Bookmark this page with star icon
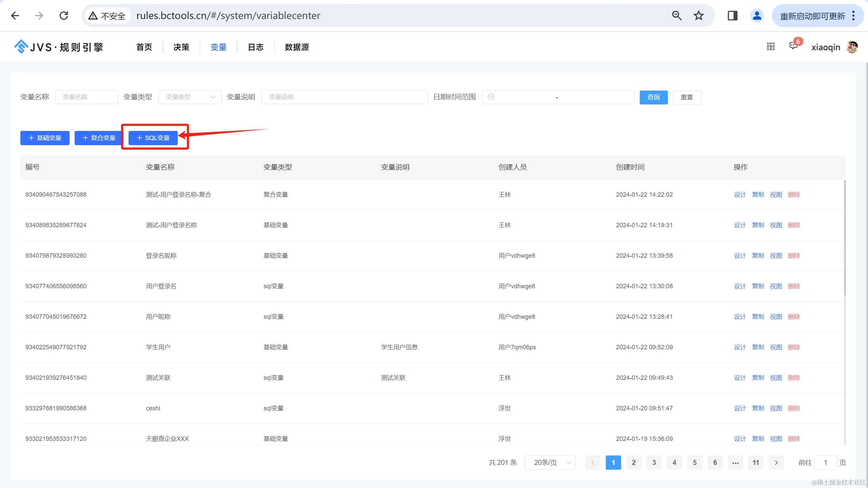This screenshot has height=488, width=868. coord(698,16)
